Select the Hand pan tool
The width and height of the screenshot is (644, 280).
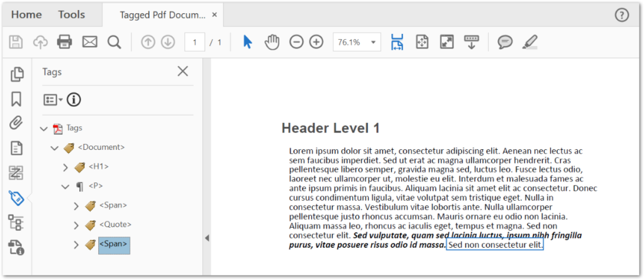pyautogui.click(x=272, y=42)
